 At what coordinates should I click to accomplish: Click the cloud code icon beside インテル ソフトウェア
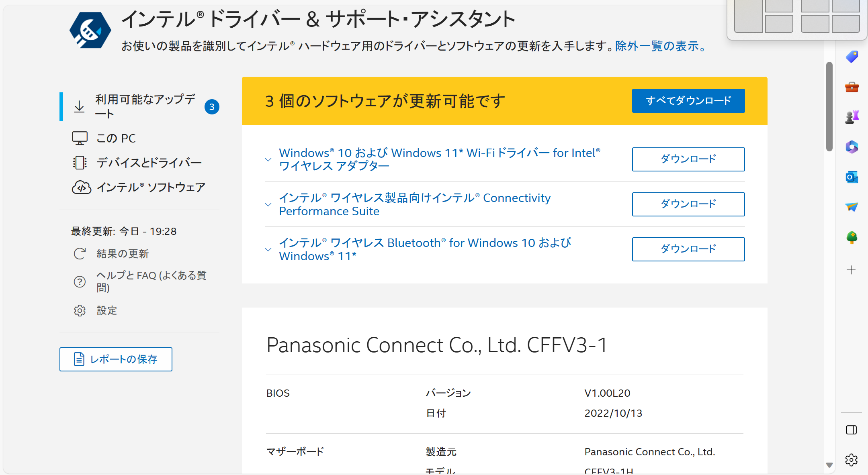[x=81, y=187]
